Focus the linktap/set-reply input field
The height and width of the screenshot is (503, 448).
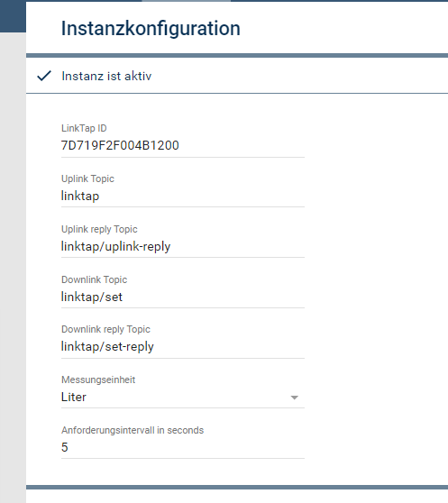pyautogui.click(x=182, y=347)
